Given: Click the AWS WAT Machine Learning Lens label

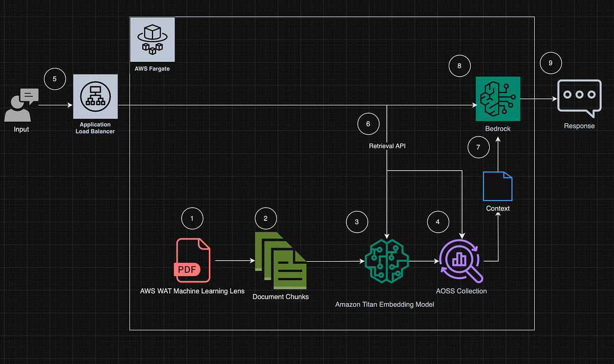Looking at the screenshot, I should click(x=192, y=291).
